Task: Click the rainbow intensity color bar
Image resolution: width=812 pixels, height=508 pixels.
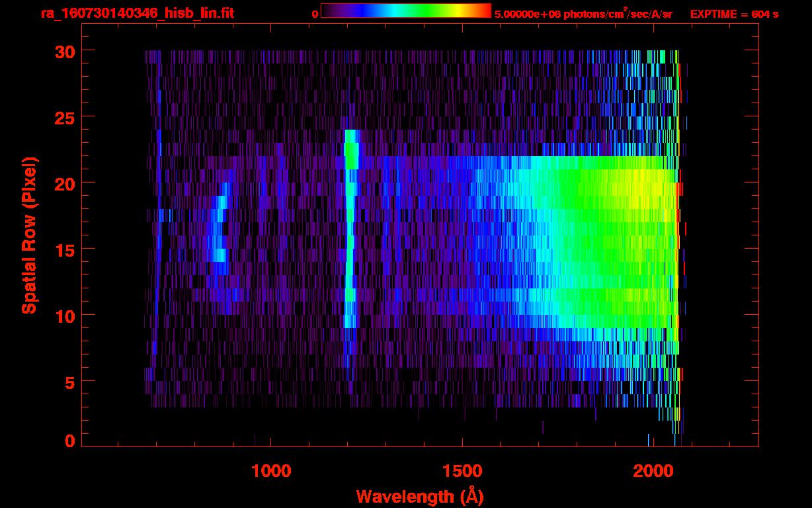Action: click(x=405, y=11)
